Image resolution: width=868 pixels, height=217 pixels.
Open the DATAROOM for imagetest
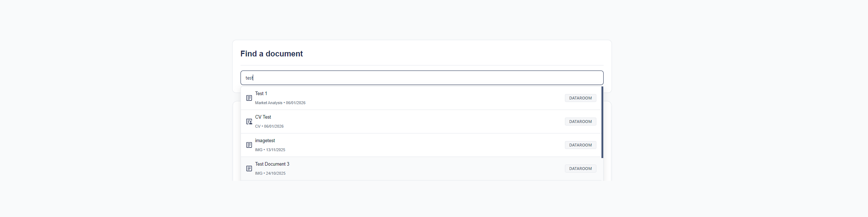580,145
